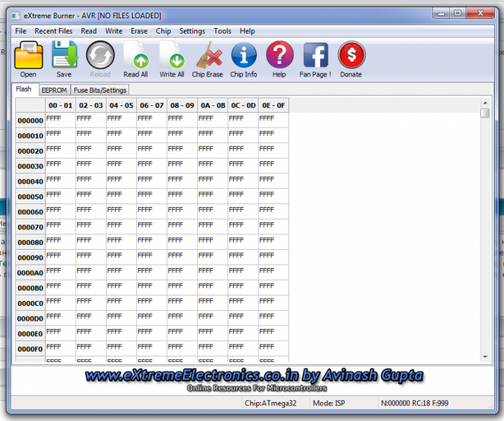504x421 pixels.
Task: Open the Read menu
Action: click(88, 31)
